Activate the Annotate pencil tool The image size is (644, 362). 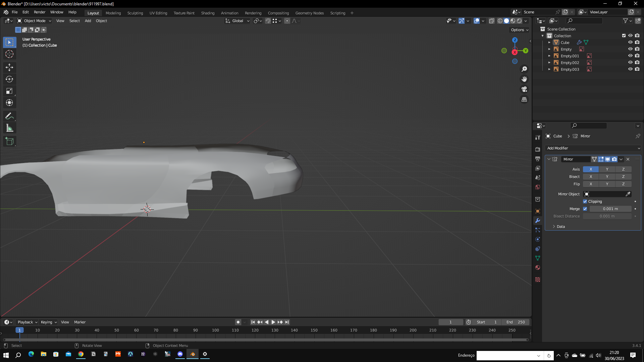[x=9, y=116]
